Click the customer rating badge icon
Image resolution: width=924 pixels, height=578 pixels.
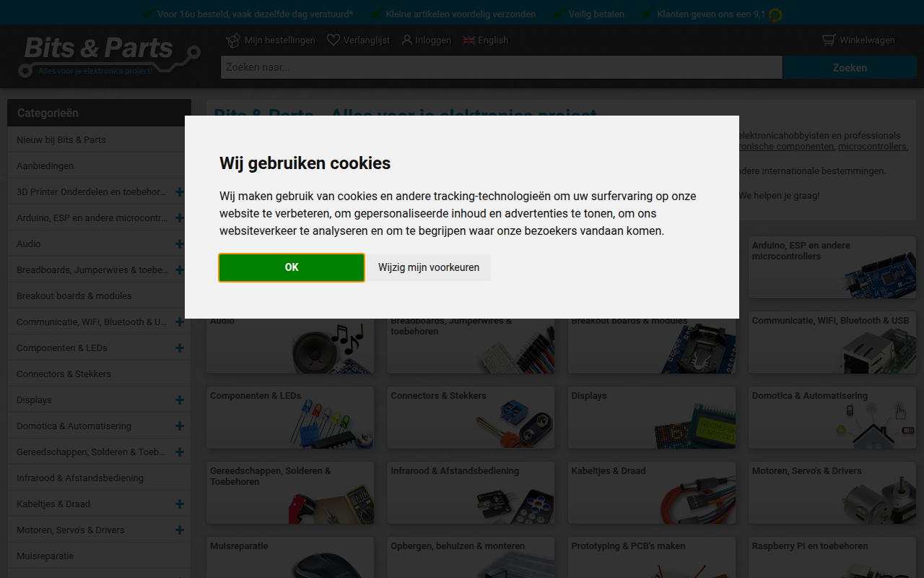(775, 14)
